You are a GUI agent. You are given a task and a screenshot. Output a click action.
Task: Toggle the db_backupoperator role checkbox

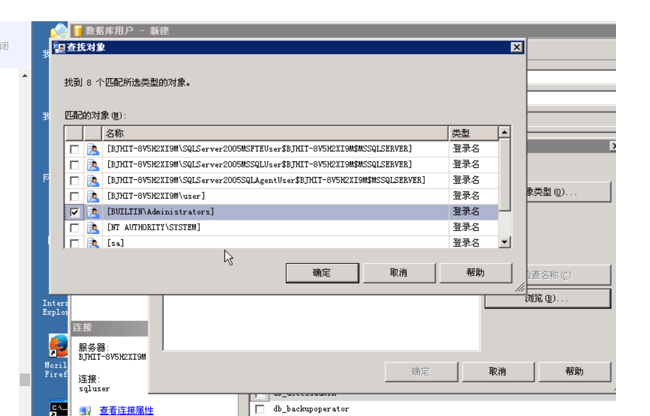click(260, 409)
